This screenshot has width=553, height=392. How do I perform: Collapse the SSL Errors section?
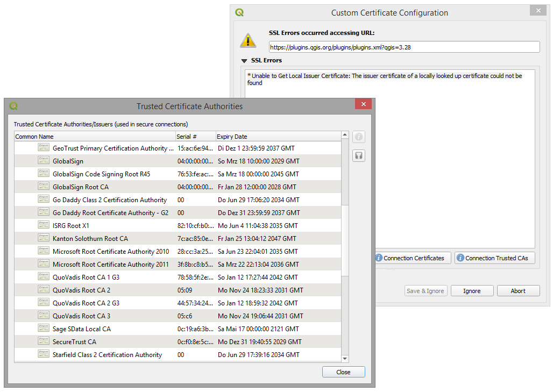pos(245,60)
